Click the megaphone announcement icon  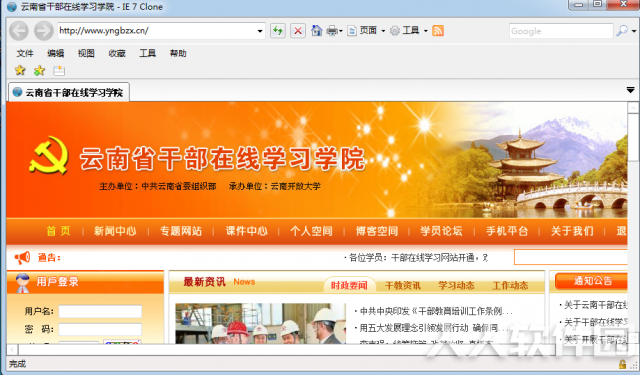click(x=22, y=257)
